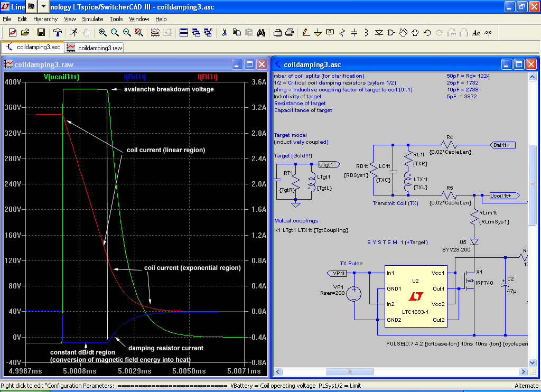Copy with the duplicate pages icon
Screen dimensions: 541x392
[x=237, y=32]
